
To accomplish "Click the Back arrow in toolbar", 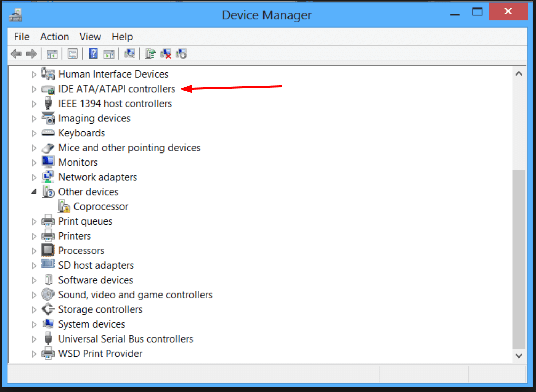I will pos(16,54).
